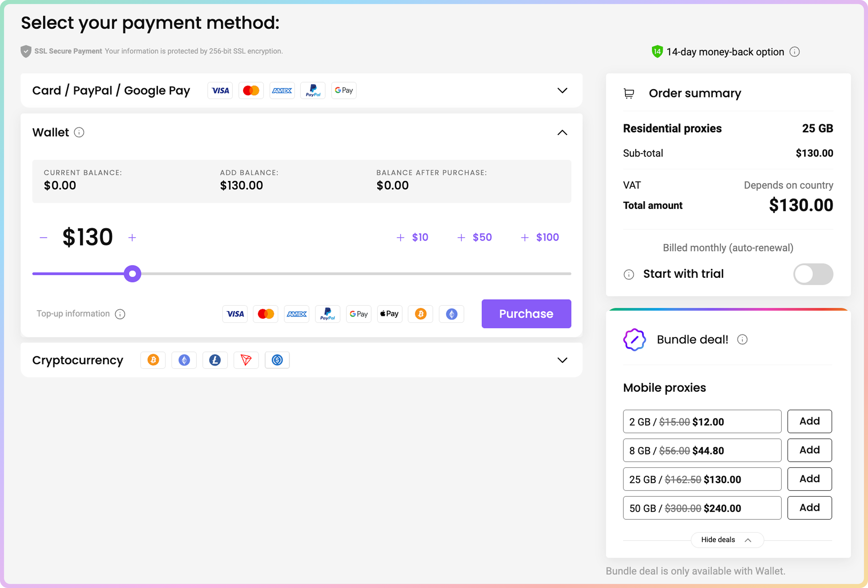This screenshot has height=588, width=868.
Task: Add $50 to the wallet balance
Action: tap(475, 238)
